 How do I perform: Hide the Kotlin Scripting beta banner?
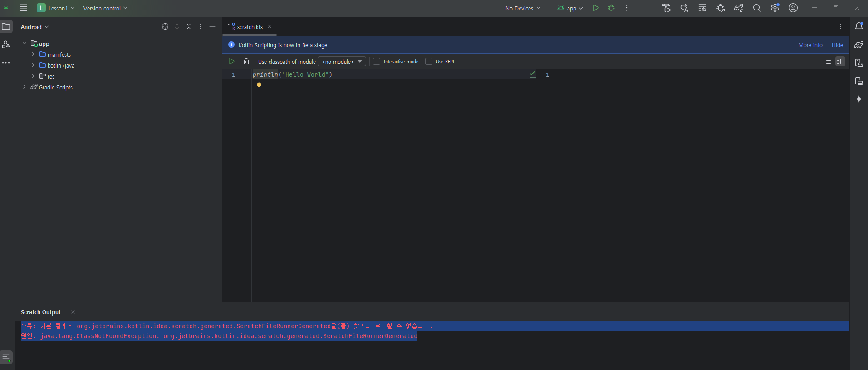pos(837,45)
